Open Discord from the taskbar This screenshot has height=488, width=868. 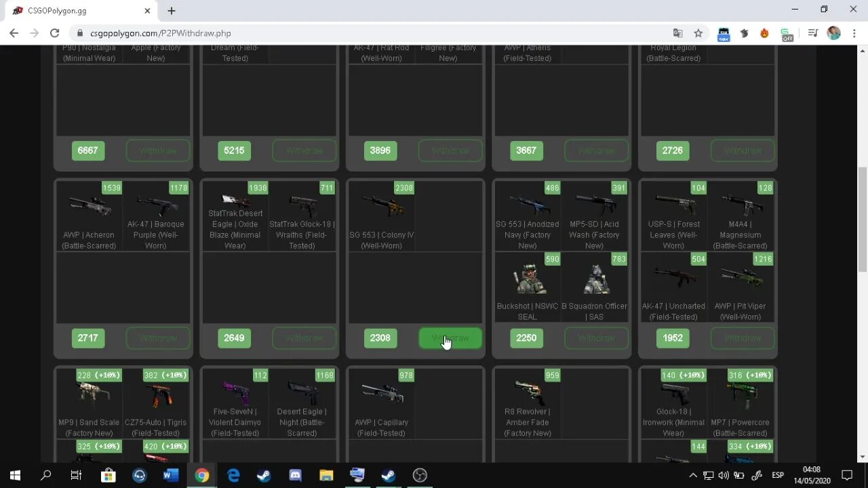click(295, 475)
